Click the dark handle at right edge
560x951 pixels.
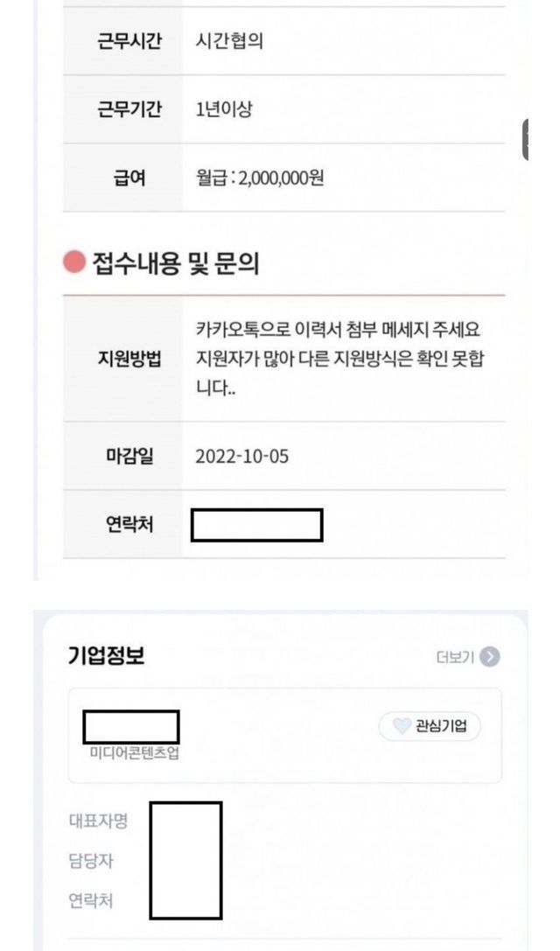coord(526,137)
